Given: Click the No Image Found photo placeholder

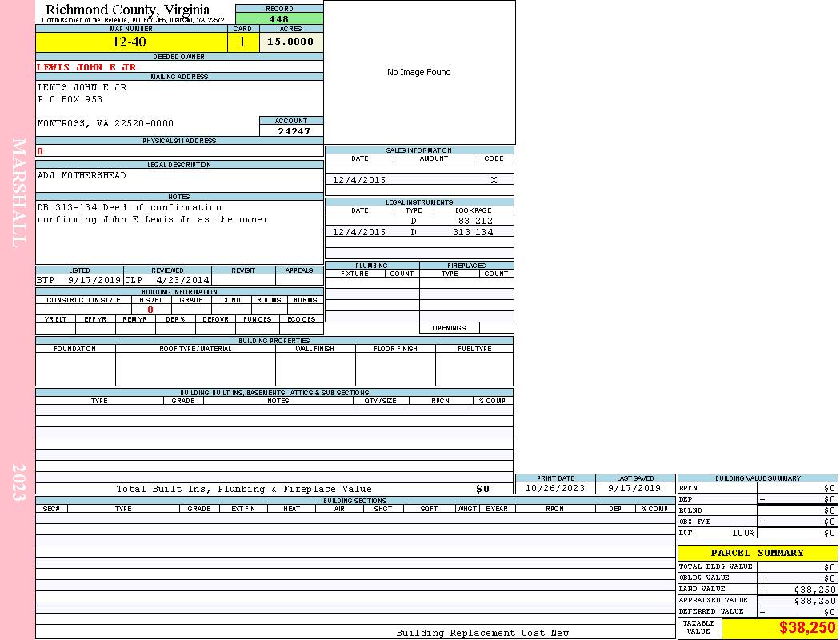Looking at the screenshot, I should (419, 73).
